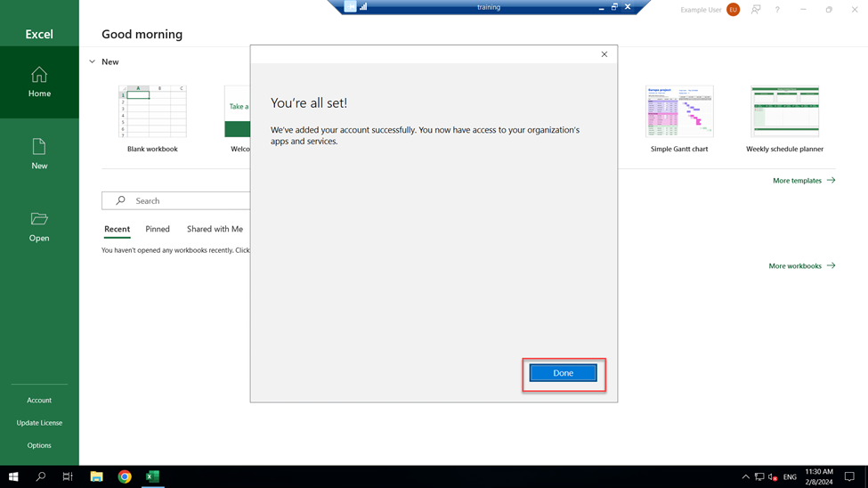
Task: Click the Example User account avatar
Action: [733, 10]
